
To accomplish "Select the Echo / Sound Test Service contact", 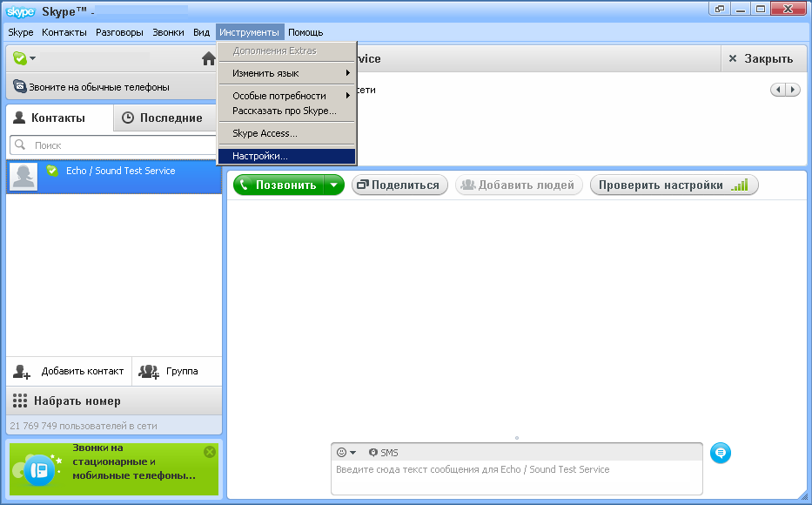I will pyautogui.click(x=114, y=177).
